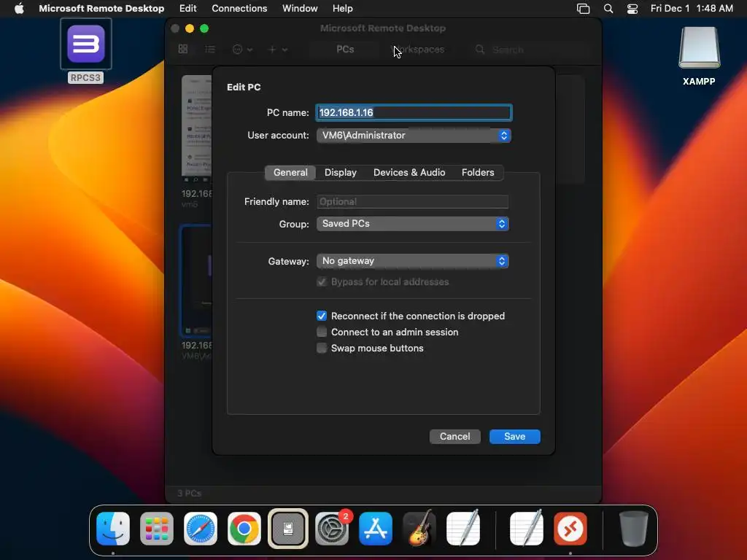Open Finder from the dock
Screen dimensions: 747x560
113,529
